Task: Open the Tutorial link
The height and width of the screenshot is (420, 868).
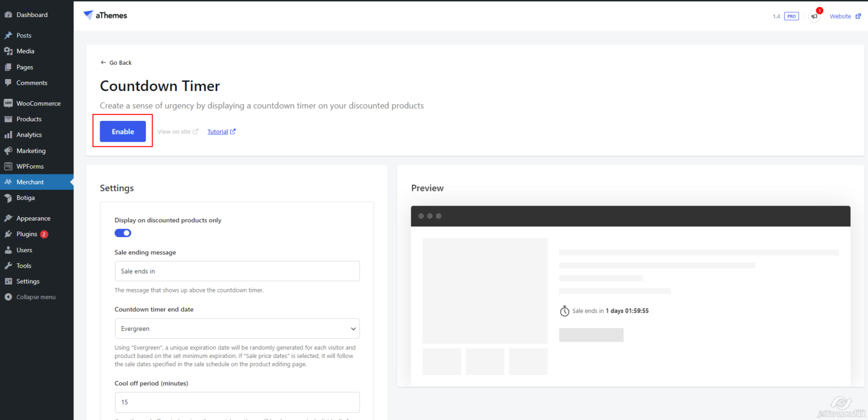Action: pyautogui.click(x=222, y=132)
